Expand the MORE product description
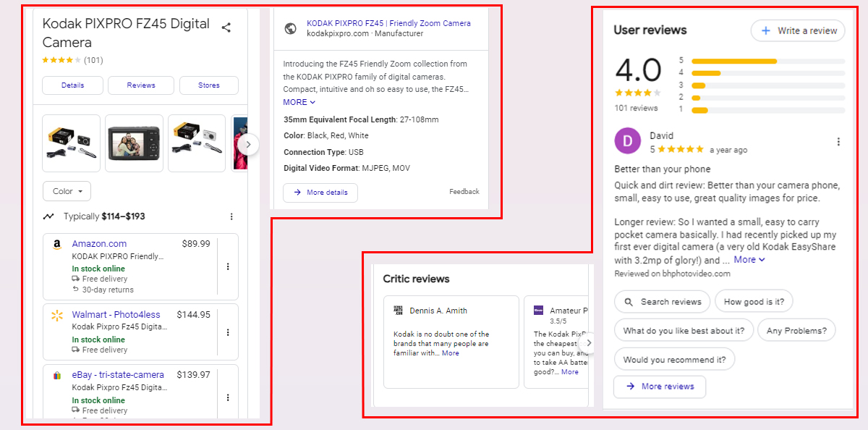The image size is (868, 430). (298, 102)
